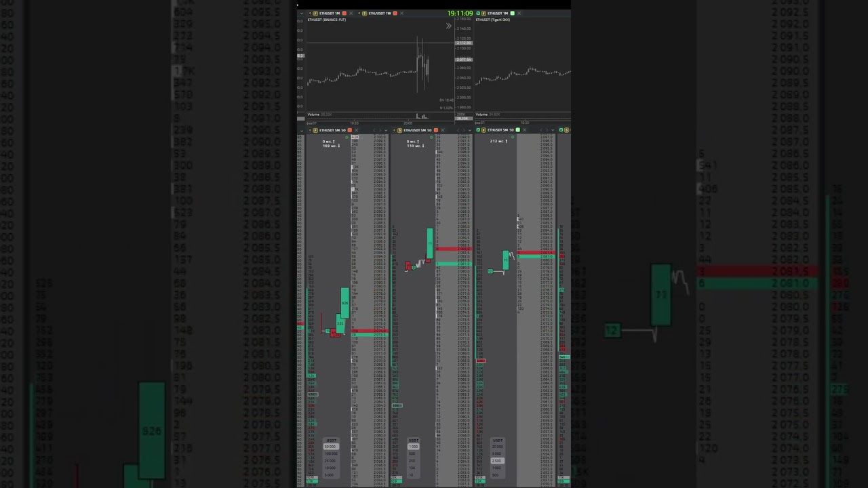Screen dimensions: 868x488
Task: Click the green exchange icon on TigerX ETHUSDT 1M tab
Action: pyautogui.click(x=478, y=14)
